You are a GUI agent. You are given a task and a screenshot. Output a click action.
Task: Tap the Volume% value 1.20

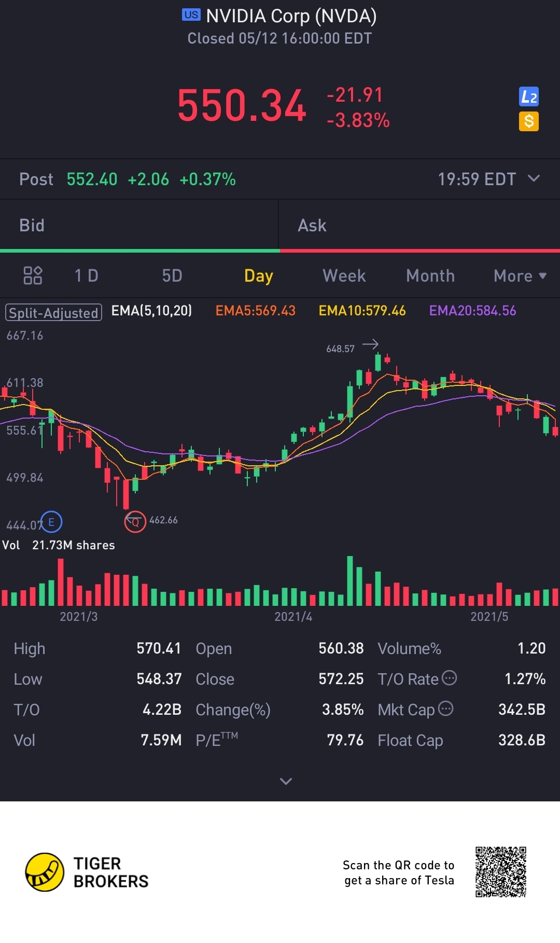coord(531,648)
